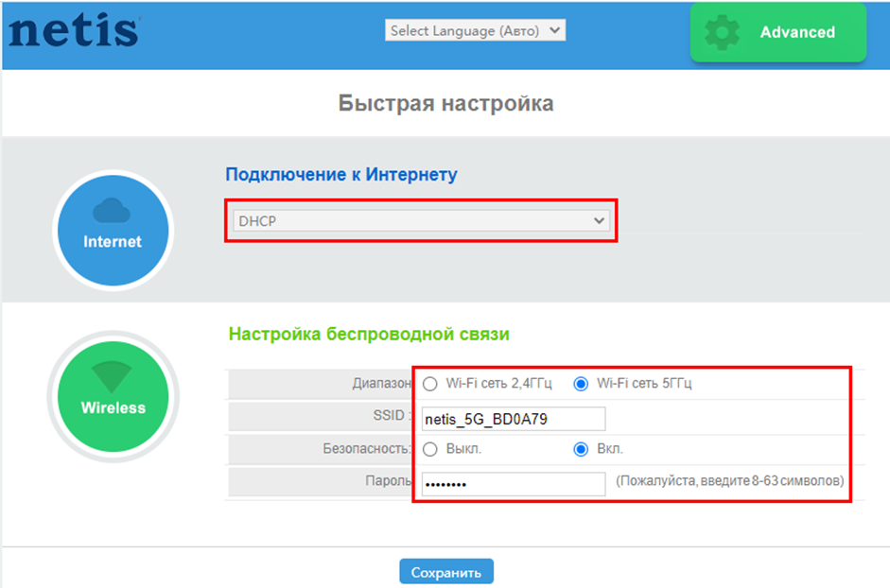This screenshot has height=588, width=890.
Task: Click the Подключение к Интернету section heading
Action: 340,174
